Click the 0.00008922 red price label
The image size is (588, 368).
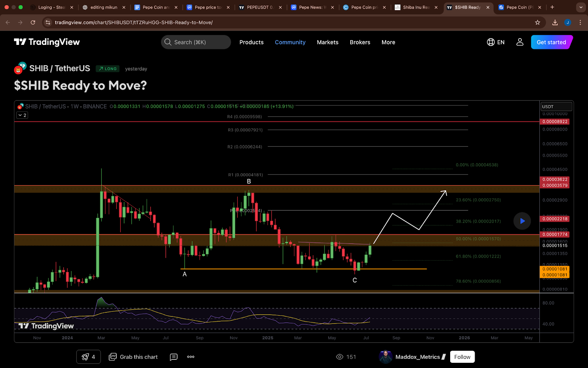[555, 121]
